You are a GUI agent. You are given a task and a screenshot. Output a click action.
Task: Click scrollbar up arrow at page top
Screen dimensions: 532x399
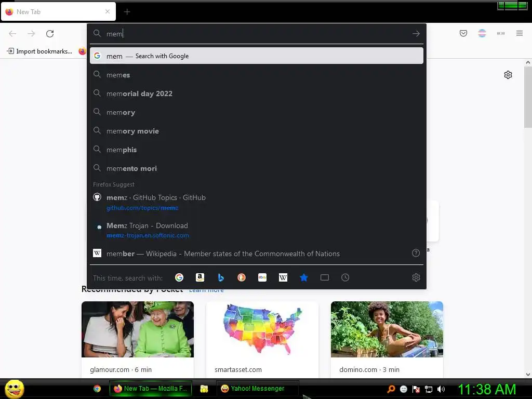[x=528, y=62]
